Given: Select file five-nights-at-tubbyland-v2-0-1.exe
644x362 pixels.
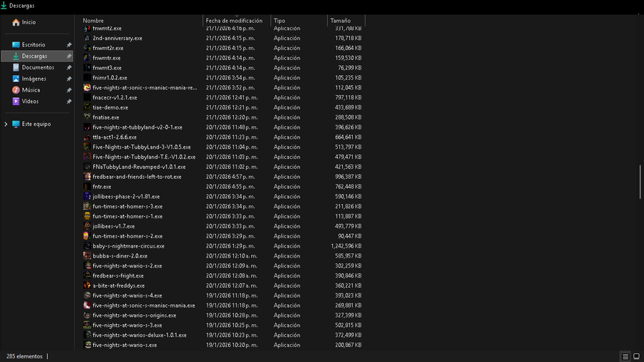Looking at the screenshot, I should pos(137,127).
